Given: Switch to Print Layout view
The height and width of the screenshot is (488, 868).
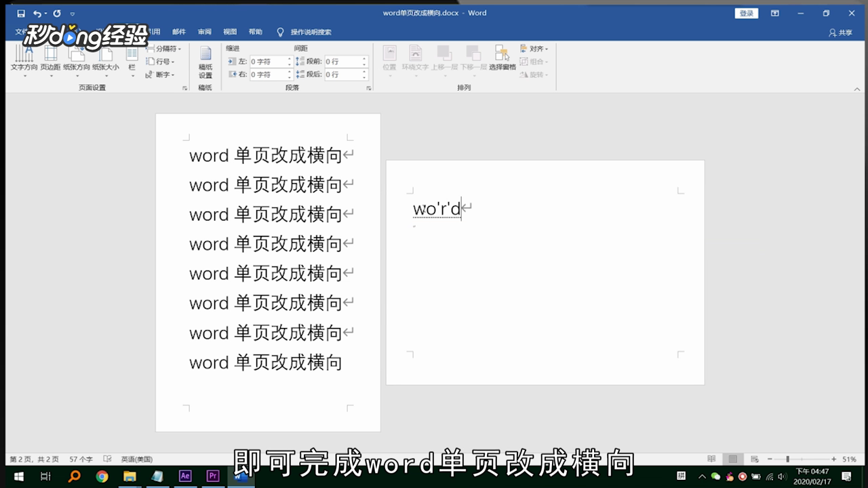Looking at the screenshot, I should (732, 459).
